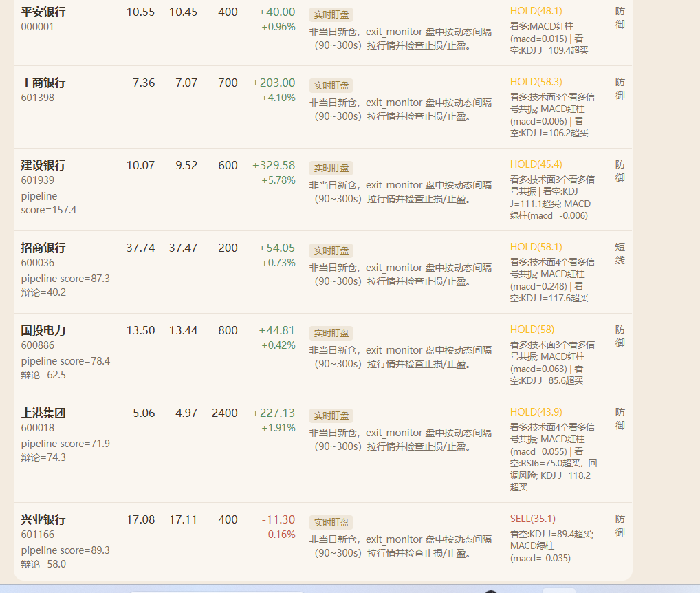Click the 4.97 cost of 上港集团
700x593 pixels.
[186, 413]
